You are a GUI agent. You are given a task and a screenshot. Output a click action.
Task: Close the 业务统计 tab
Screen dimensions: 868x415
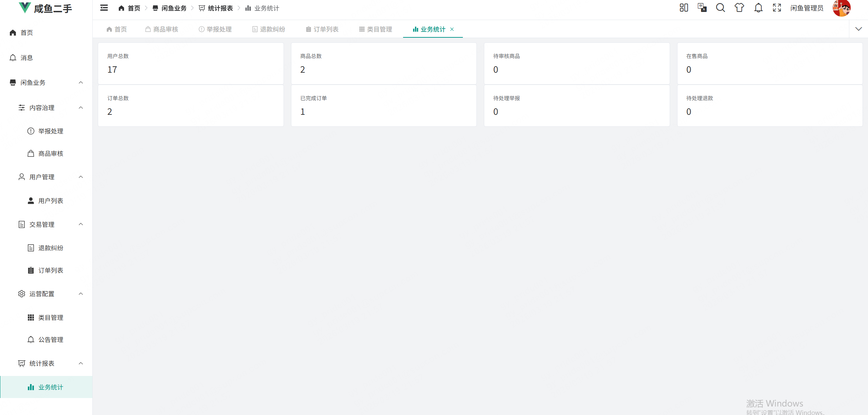tap(452, 29)
